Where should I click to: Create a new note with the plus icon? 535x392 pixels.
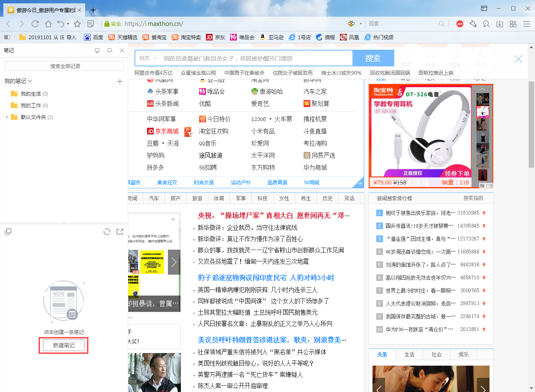click(120, 81)
